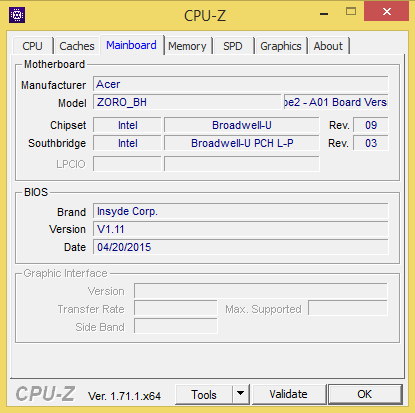
Task: Open the About tab
Action: click(328, 46)
